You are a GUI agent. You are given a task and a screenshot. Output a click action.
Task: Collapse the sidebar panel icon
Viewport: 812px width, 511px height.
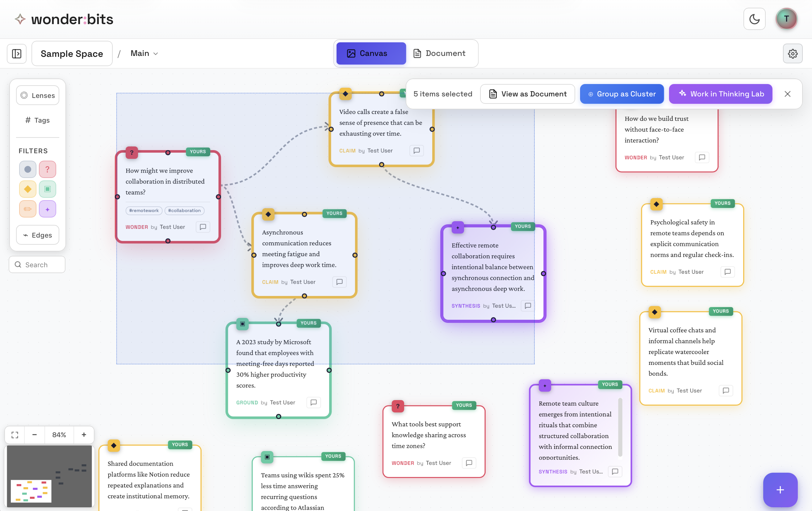(x=17, y=54)
